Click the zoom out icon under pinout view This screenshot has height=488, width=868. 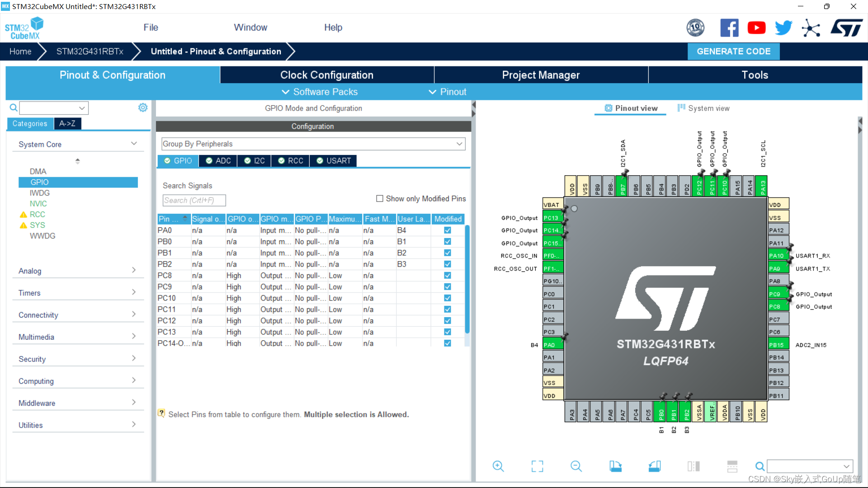click(x=576, y=466)
